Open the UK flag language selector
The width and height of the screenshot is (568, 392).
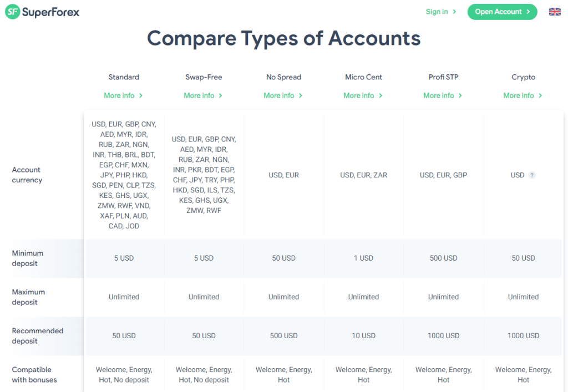pyautogui.click(x=555, y=12)
